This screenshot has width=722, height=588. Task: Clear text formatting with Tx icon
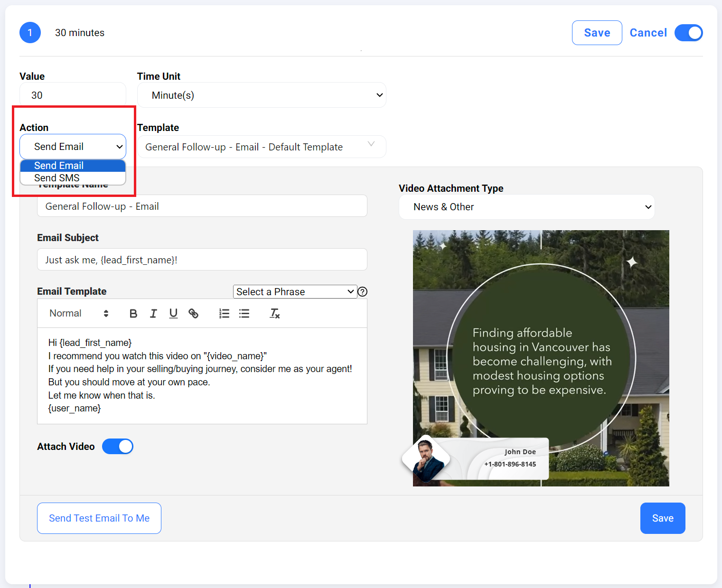(274, 313)
